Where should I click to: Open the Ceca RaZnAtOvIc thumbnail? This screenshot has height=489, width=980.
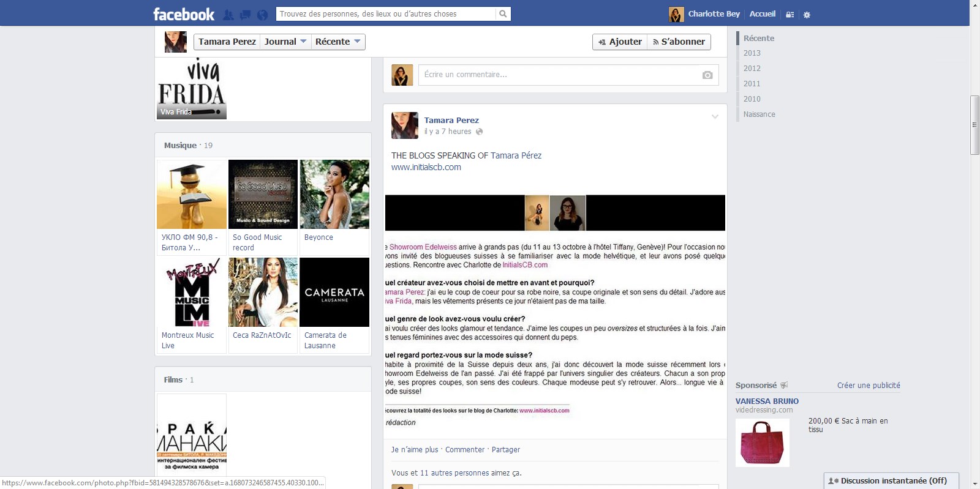click(x=263, y=292)
